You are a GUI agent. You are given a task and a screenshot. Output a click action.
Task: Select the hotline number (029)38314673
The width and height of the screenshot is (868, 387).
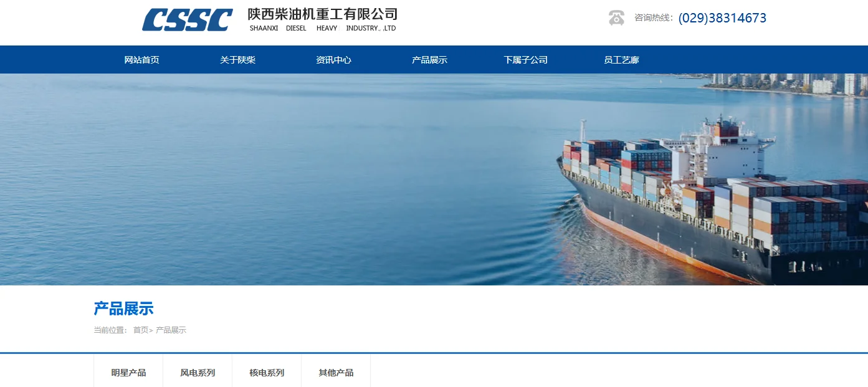click(722, 18)
